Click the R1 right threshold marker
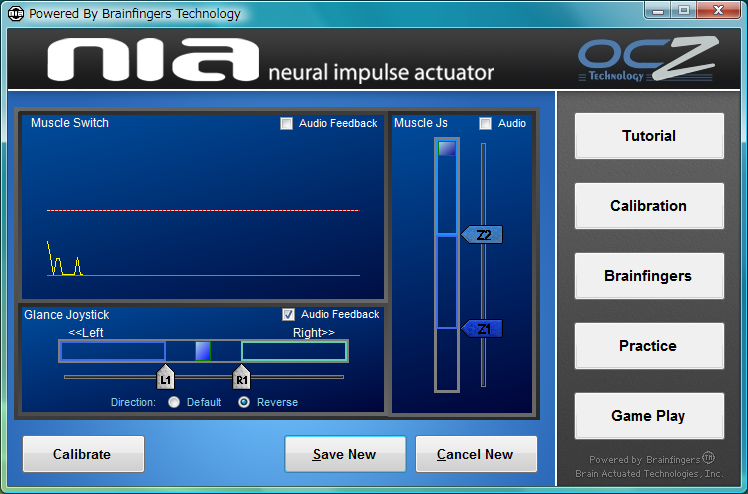The image size is (748, 494). pyautogui.click(x=241, y=377)
